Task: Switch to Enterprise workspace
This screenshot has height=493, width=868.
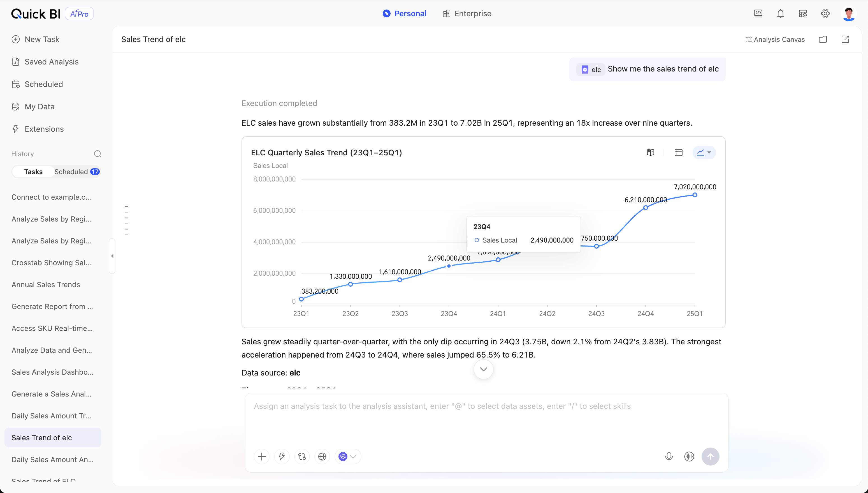Action: click(467, 13)
